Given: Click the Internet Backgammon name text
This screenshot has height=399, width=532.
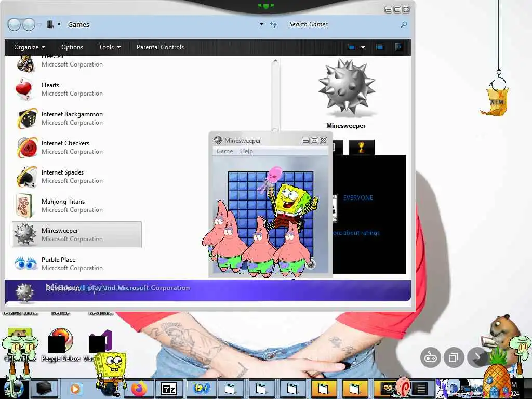Looking at the screenshot, I should pyautogui.click(x=72, y=114).
